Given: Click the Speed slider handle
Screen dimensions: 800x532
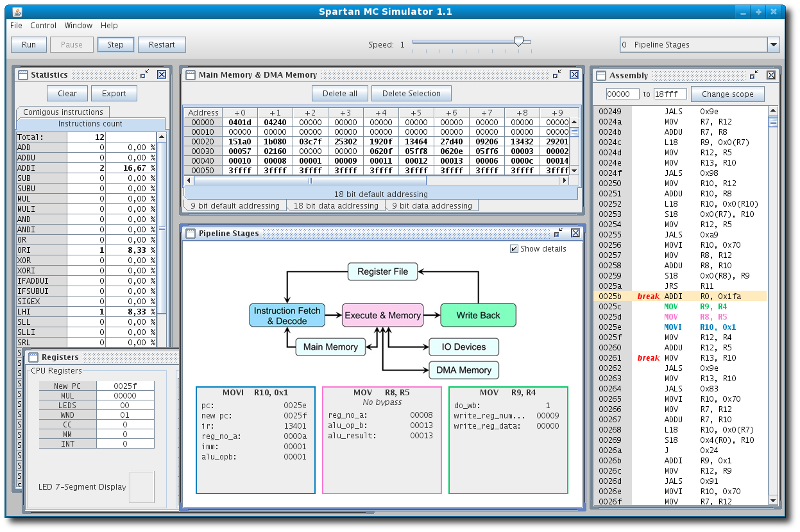Looking at the screenshot, I should (519, 41).
